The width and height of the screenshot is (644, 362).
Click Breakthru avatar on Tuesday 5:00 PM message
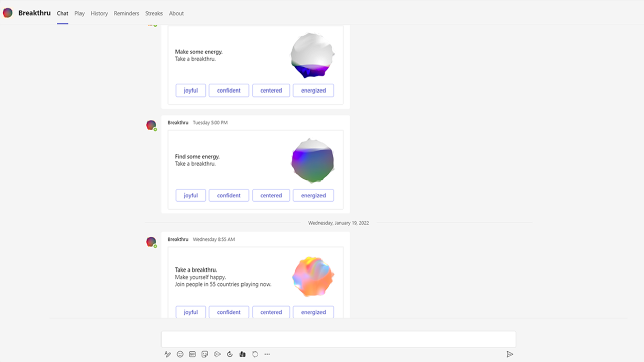pyautogui.click(x=151, y=125)
